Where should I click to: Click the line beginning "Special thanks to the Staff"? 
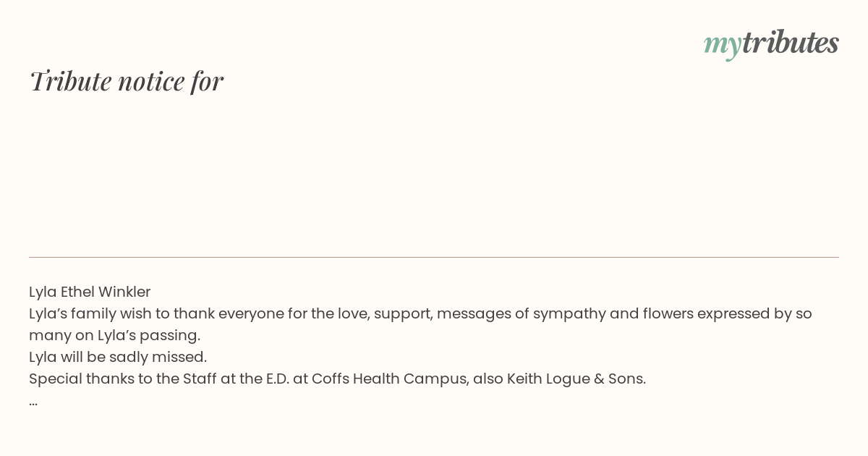tap(337, 379)
